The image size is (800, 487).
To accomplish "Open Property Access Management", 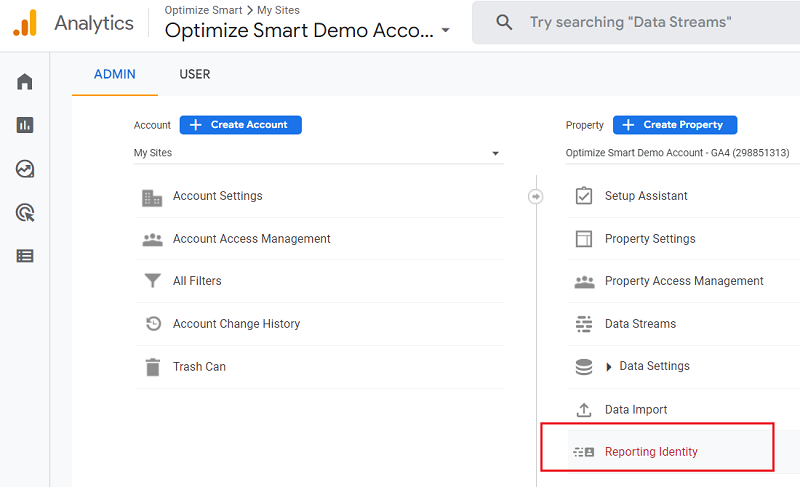I will tap(684, 281).
